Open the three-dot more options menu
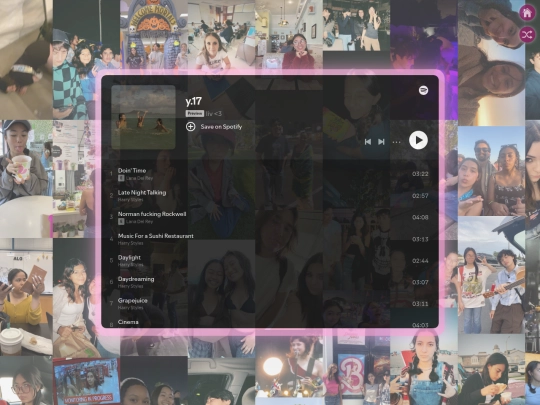The height and width of the screenshot is (405, 540). click(396, 142)
